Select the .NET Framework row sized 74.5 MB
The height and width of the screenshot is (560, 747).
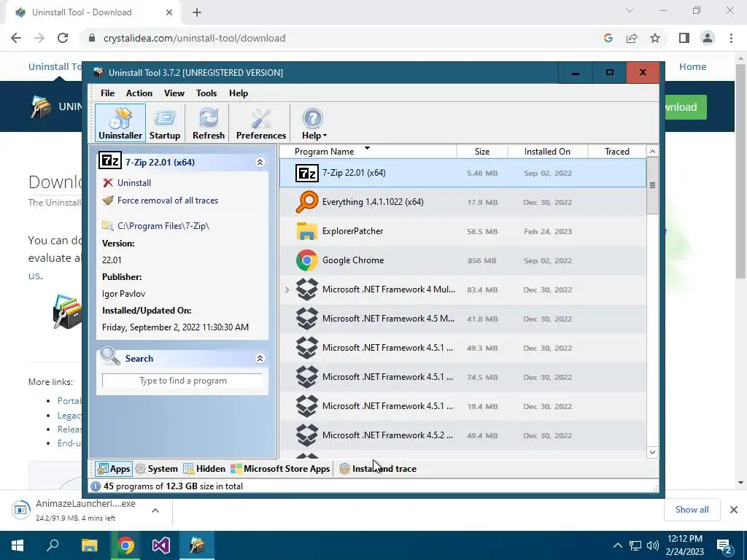pyautogui.click(x=462, y=377)
